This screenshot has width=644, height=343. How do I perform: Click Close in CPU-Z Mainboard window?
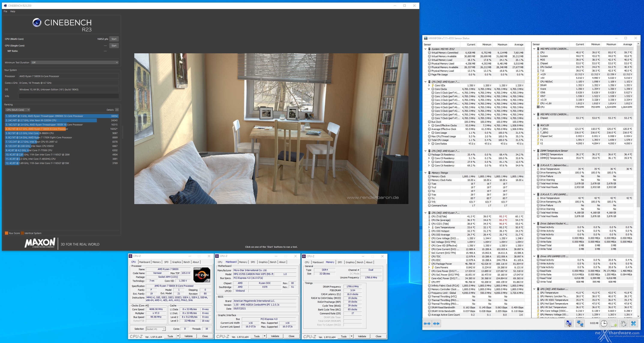coord(291,336)
